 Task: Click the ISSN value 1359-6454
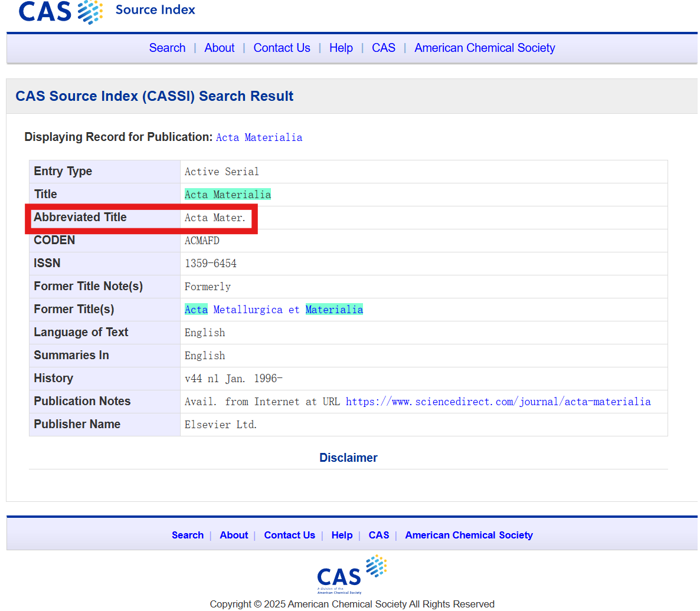pos(210,264)
